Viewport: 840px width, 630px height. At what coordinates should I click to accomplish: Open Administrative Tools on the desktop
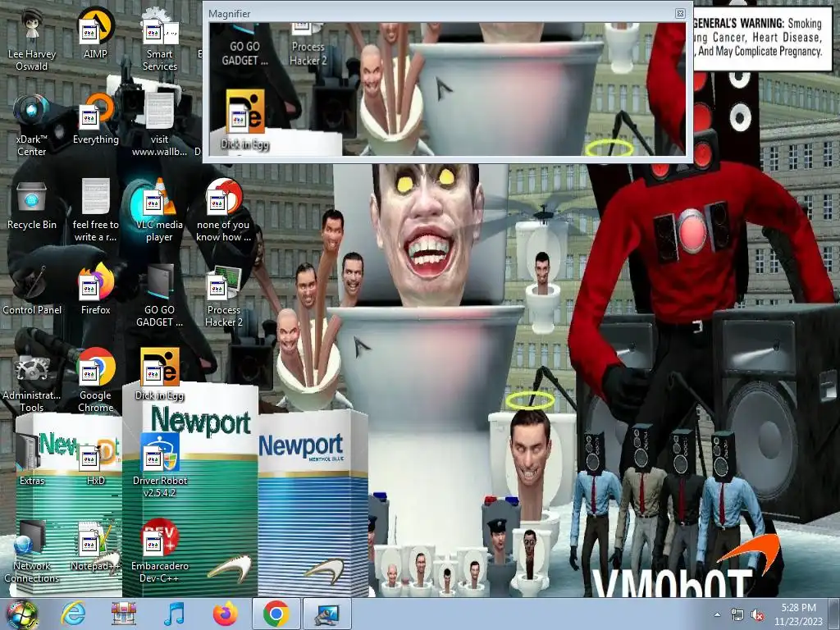pyautogui.click(x=32, y=381)
